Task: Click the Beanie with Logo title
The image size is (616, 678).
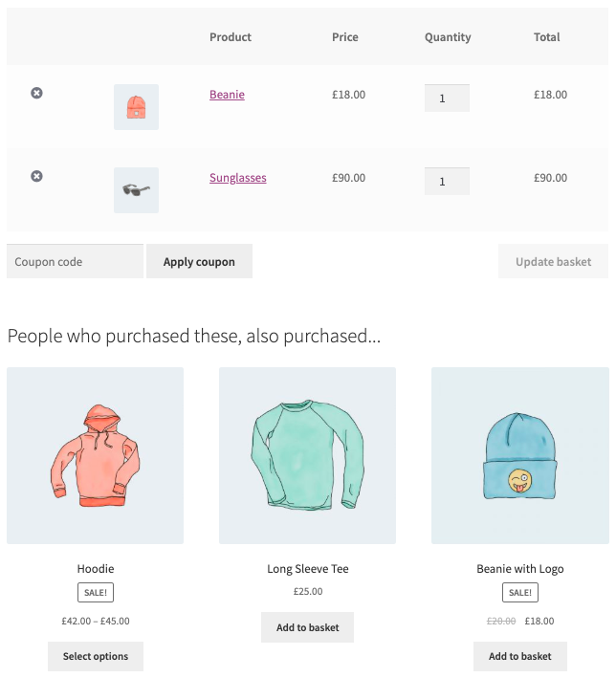Action: click(x=519, y=569)
